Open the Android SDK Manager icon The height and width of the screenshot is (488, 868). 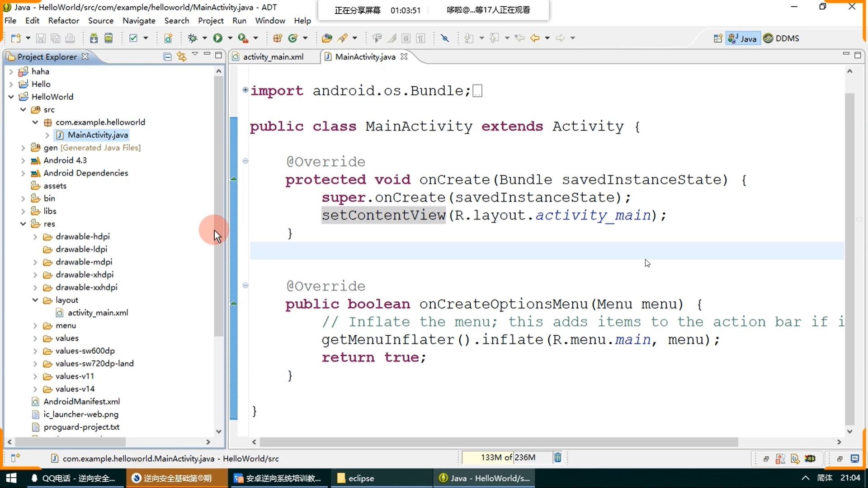[94, 38]
